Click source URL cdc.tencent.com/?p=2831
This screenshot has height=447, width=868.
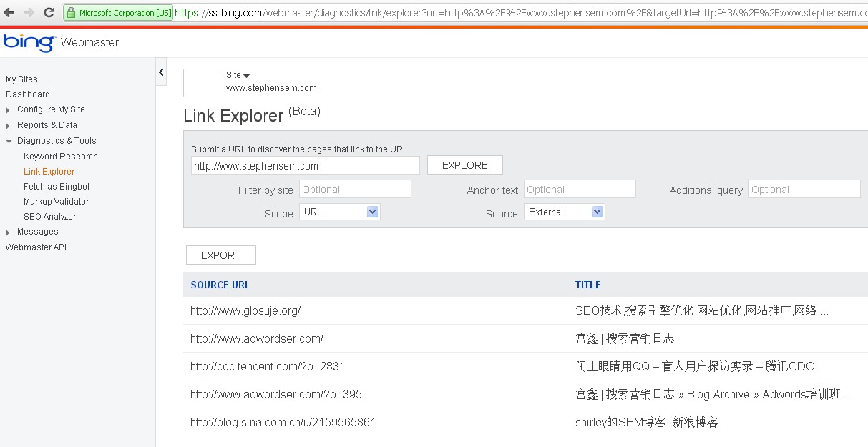[x=268, y=367]
